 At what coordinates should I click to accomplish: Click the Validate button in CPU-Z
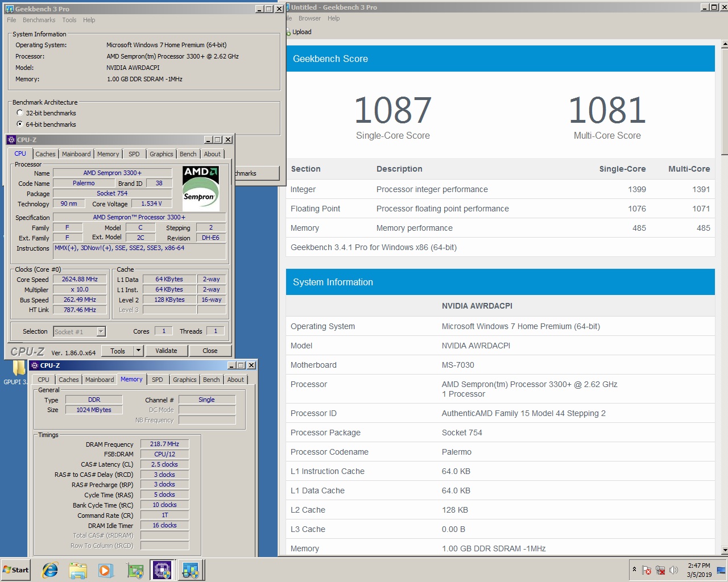[x=166, y=351]
